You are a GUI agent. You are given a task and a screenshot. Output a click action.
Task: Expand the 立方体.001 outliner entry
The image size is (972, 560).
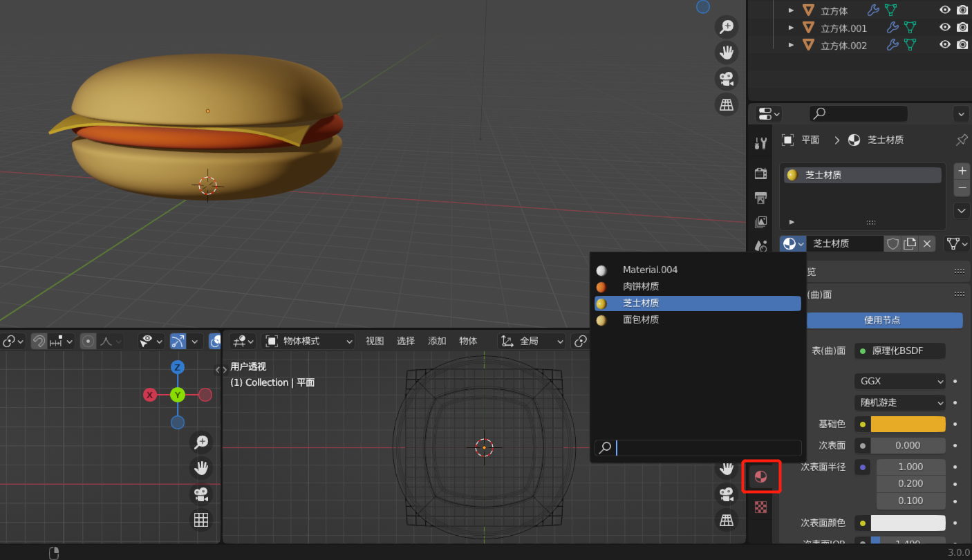pos(791,27)
